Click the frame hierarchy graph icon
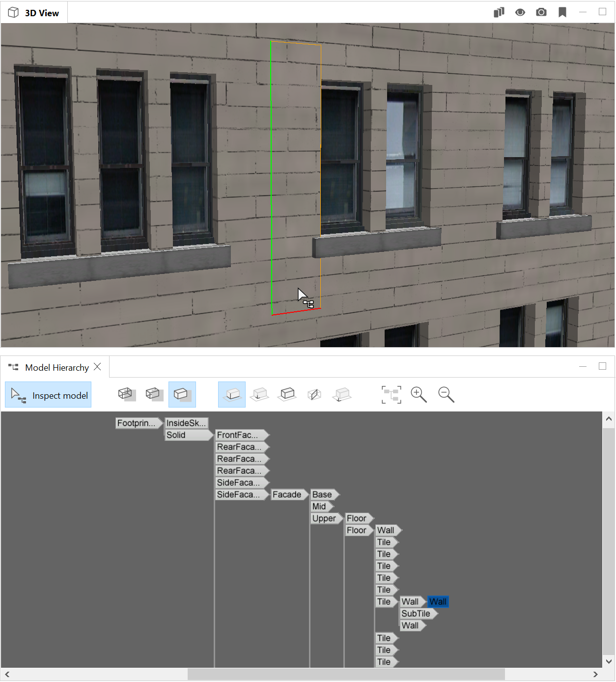 (391, 394)
